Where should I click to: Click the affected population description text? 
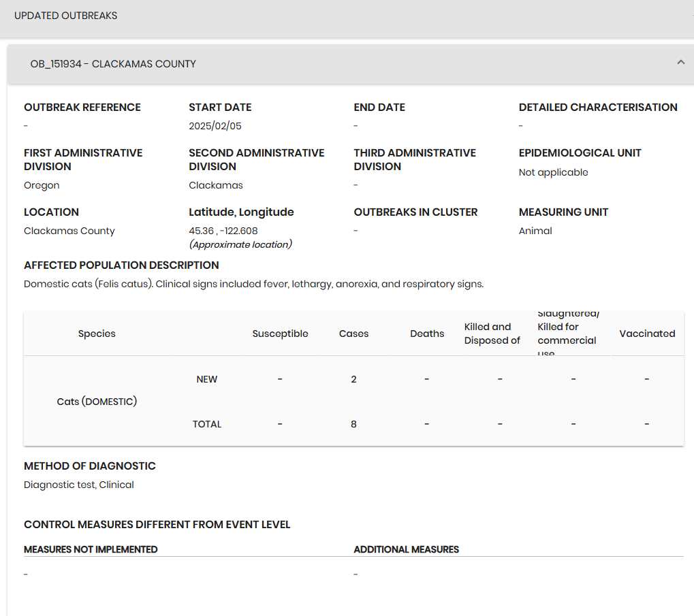253,285
